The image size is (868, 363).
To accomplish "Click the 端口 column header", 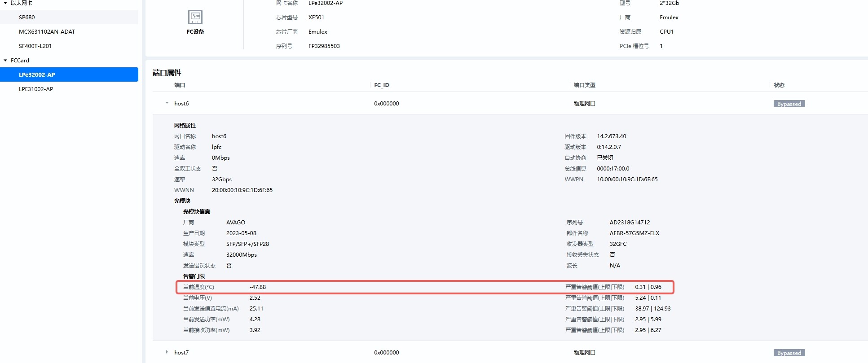I will point(180,85).
